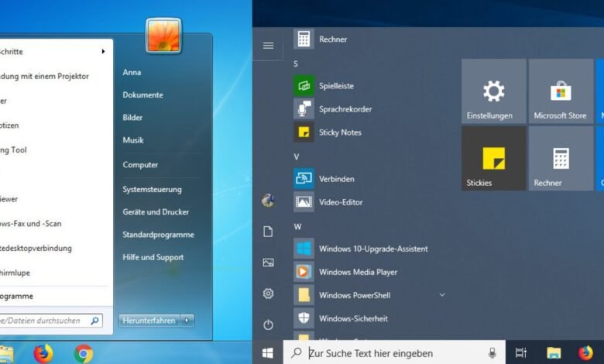Open Computer in Windows 7 start menu

(140, 165)
